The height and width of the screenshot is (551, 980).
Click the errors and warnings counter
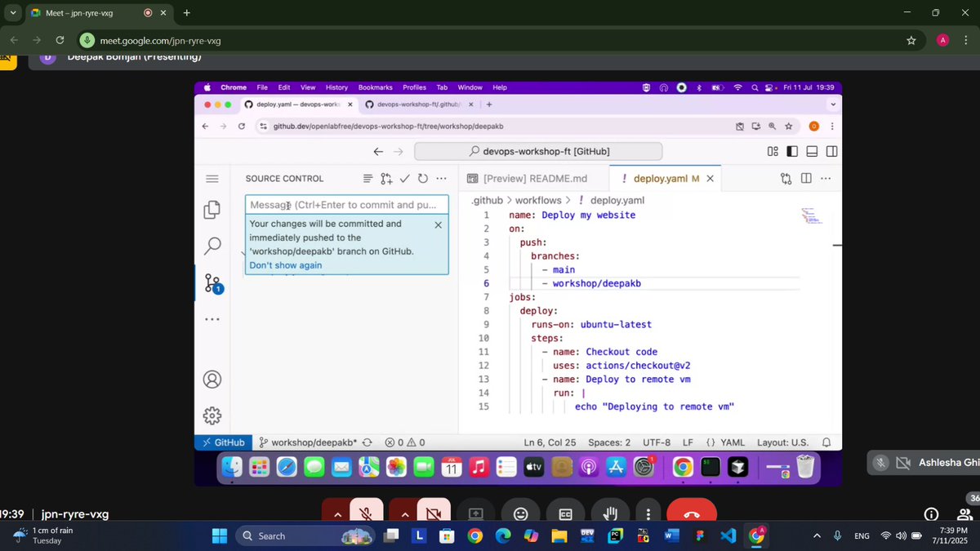click(405, 442)
